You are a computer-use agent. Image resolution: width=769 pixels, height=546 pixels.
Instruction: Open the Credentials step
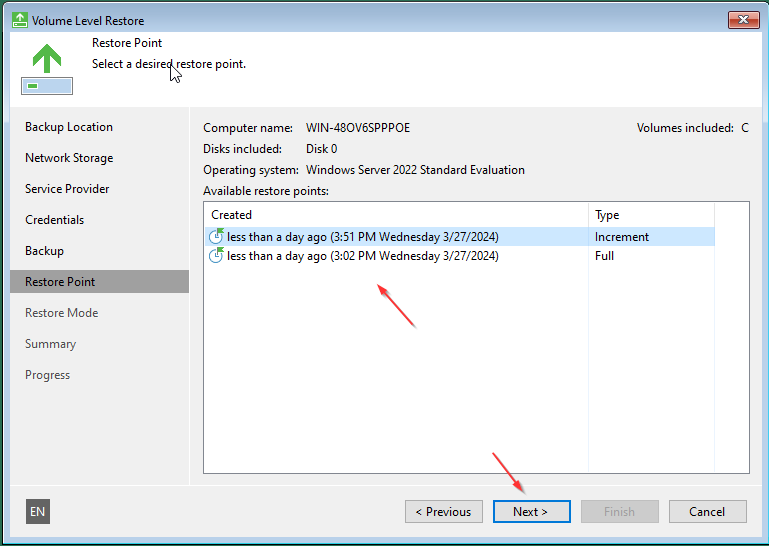click(x=54, y=219)
